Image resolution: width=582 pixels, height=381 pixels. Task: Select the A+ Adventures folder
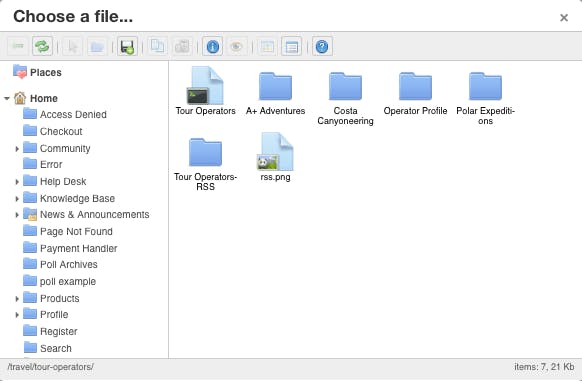tap(275, 91)
